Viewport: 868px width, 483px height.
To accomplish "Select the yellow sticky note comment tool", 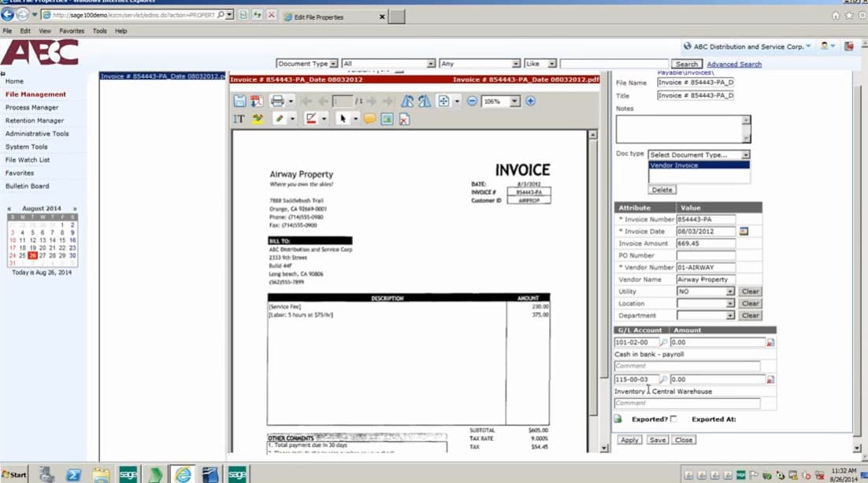I will tap(369, 119).
